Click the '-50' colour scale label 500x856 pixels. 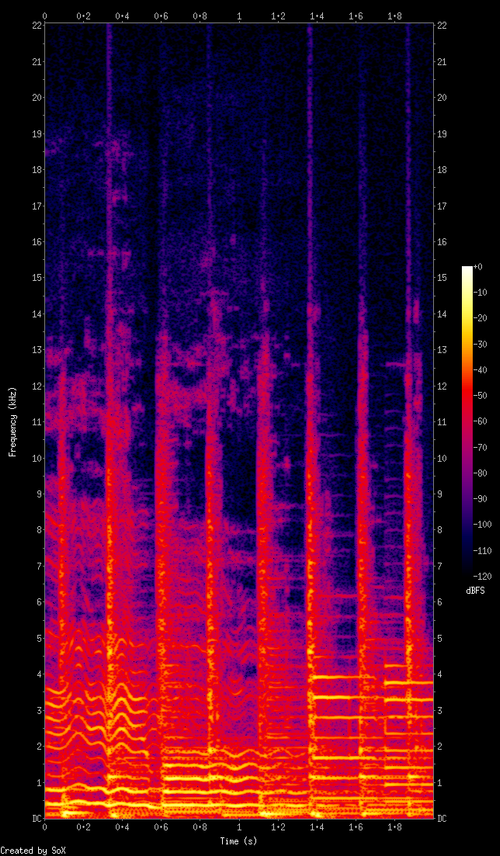[481, 396]
